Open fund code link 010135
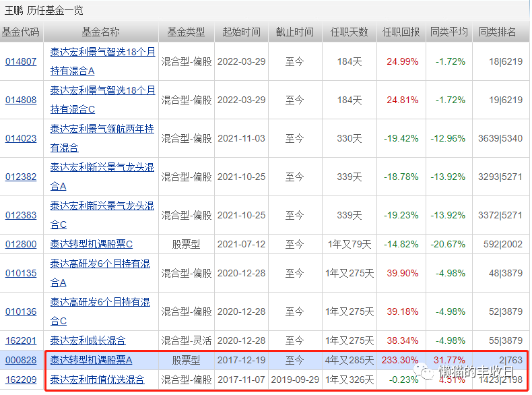 point(21,273)
